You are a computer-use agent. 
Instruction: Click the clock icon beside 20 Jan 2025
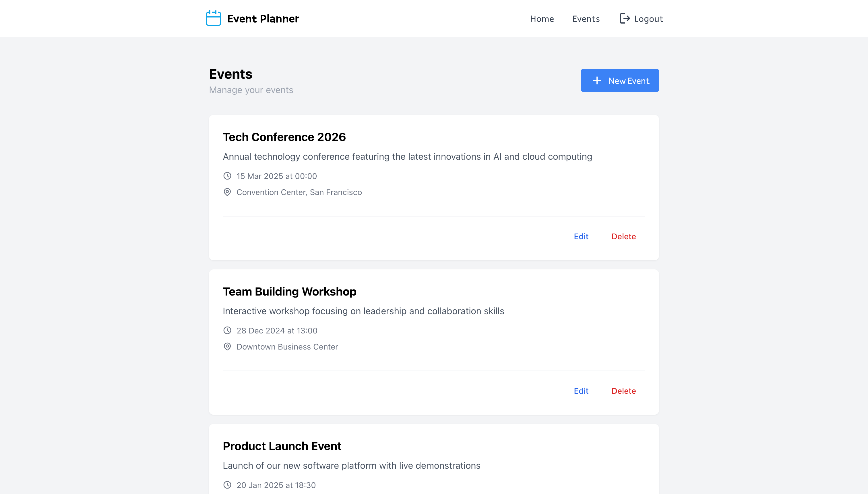[x=227, y=485]
